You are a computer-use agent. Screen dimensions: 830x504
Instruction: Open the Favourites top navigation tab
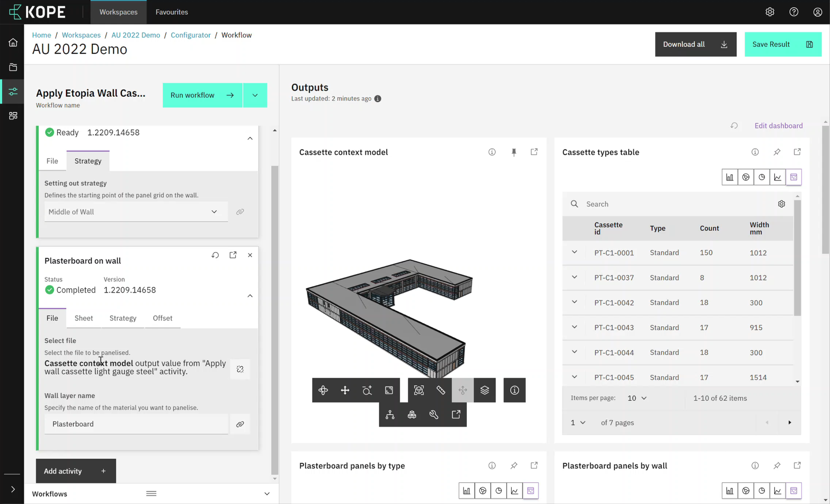pos(171,12)
